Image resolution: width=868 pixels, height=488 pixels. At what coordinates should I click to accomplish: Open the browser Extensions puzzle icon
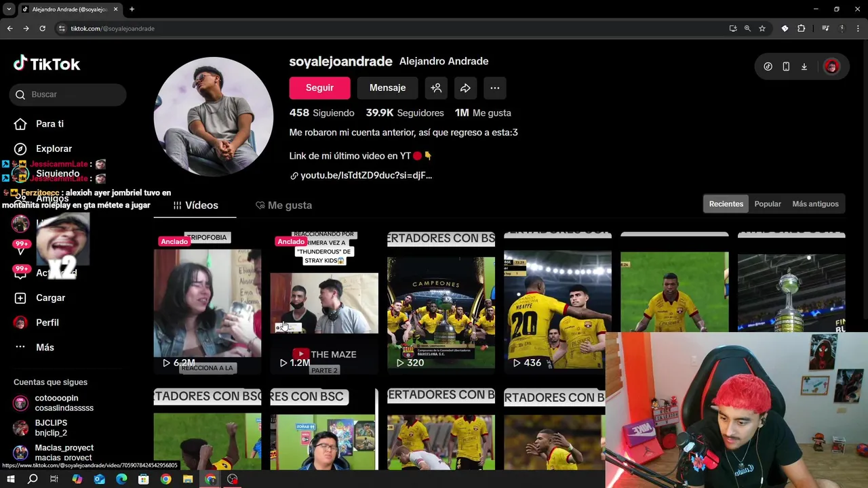pyautogui.click(x=802, y=28)
